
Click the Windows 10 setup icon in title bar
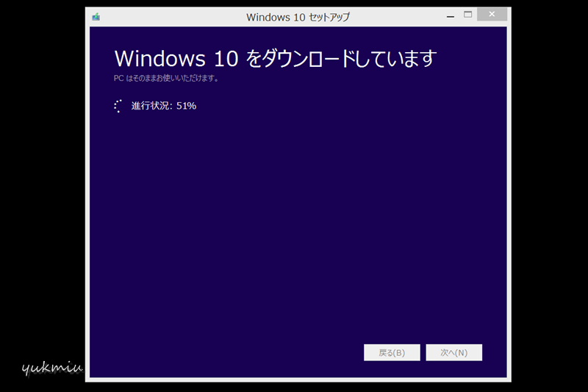coord(96,17)
